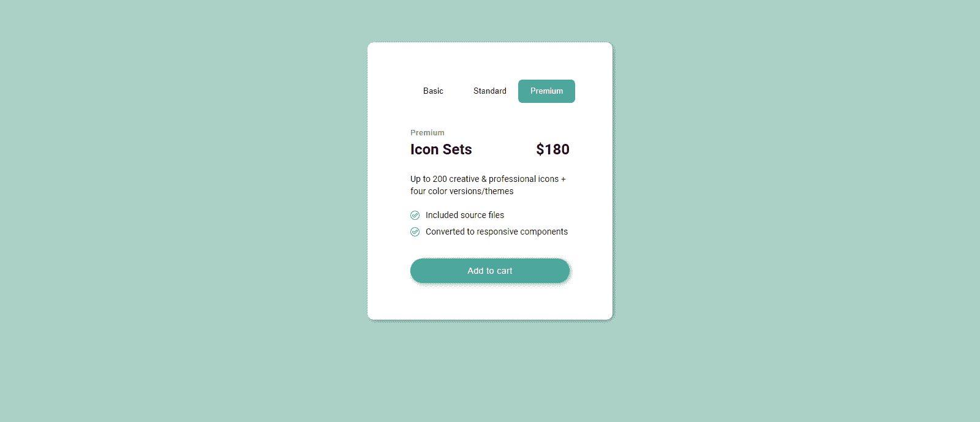Click the number 200 in the description
980x422 pixels.
tap(440, 179)
